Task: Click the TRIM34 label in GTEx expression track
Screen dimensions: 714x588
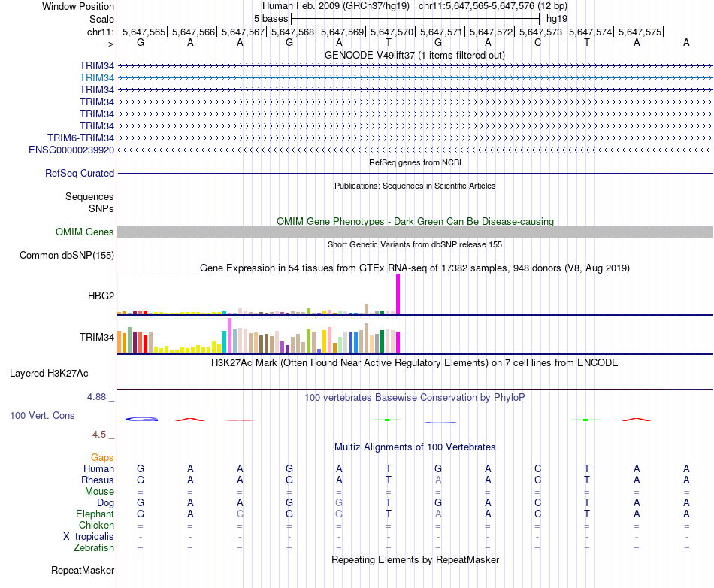Action: (97, 338)
